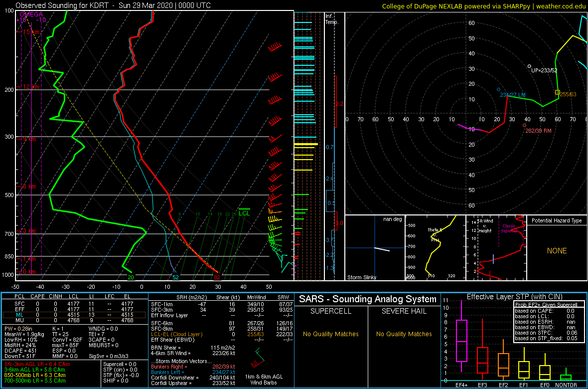The height and width of the screenshot is (389, 588).
Task: Click the orange 255/63 mean wind square
Action: [x=558, y=92]
